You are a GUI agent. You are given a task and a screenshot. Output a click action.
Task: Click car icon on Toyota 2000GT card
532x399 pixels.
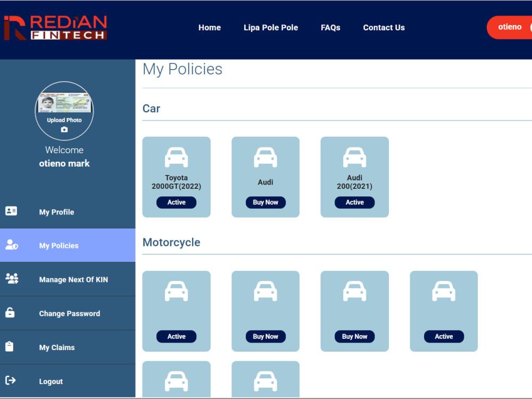(177, 157)
